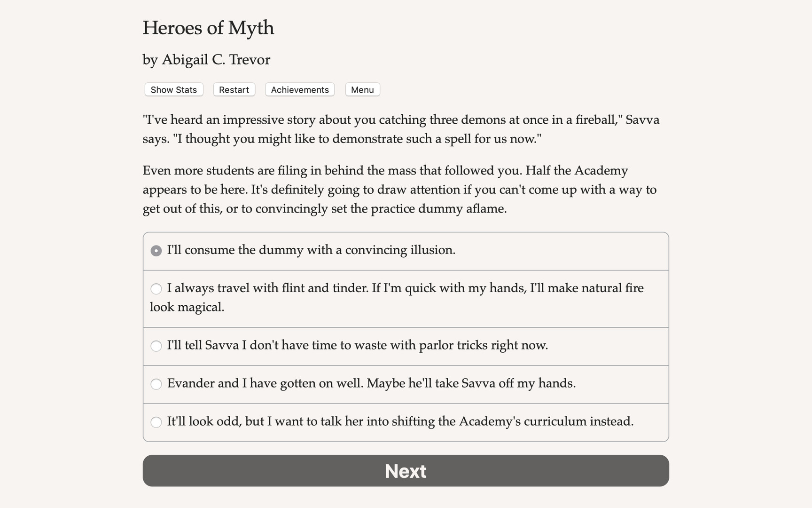The height and width of the screenshot is (508, 812).
Task: Open the game Menu
Action: point(362,89)
